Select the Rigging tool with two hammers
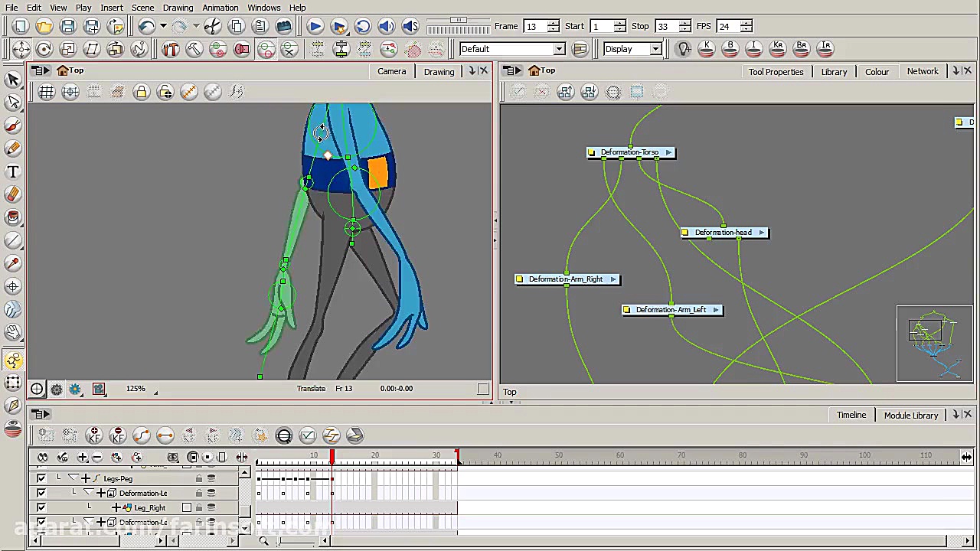Viewport: 980px width, 551px height. tap(170, 50)
